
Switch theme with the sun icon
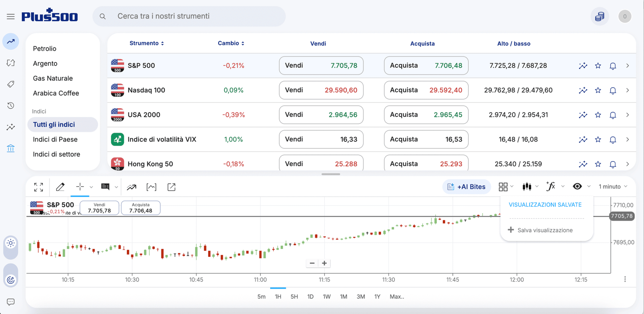click(11, 243)
